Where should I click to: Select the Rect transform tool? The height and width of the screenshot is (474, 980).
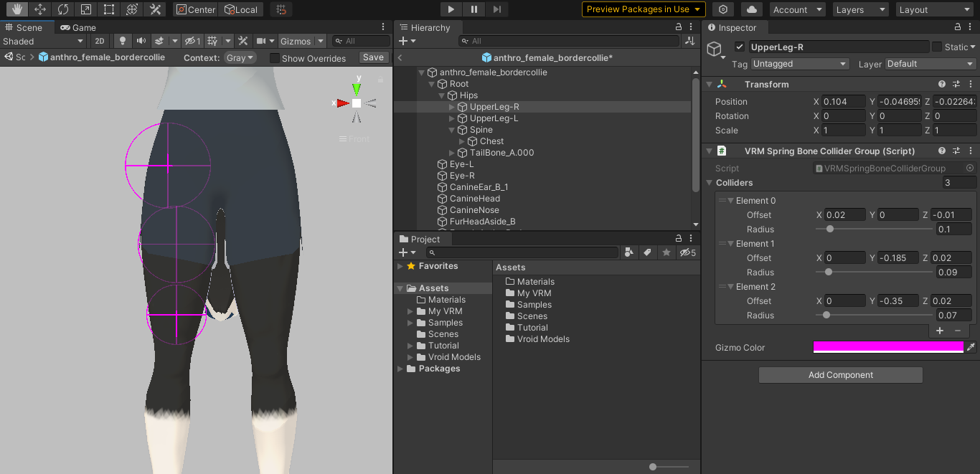point(108,9)
